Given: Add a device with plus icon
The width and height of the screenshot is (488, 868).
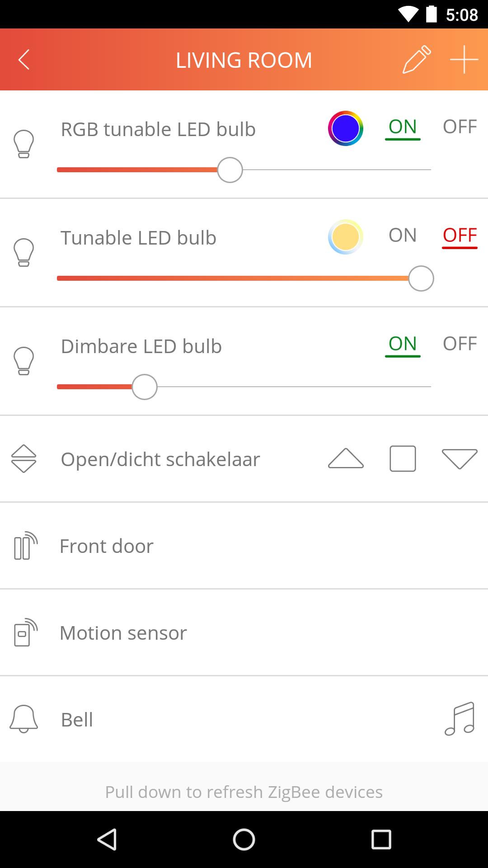Looking at the screenshot, I should click(x=464, y=60).
